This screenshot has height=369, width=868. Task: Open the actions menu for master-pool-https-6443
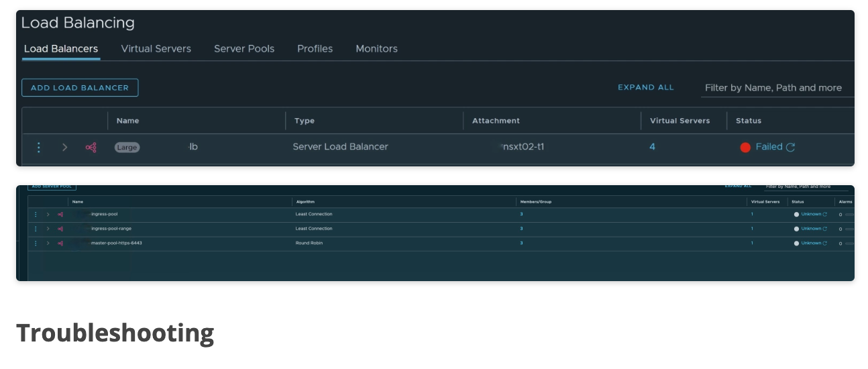click(36, 243)
